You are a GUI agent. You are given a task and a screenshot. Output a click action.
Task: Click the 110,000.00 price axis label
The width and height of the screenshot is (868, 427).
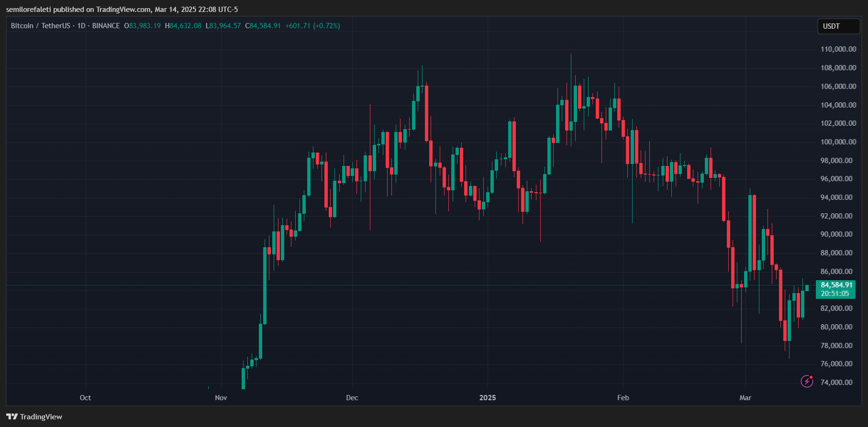pos(838,49)
